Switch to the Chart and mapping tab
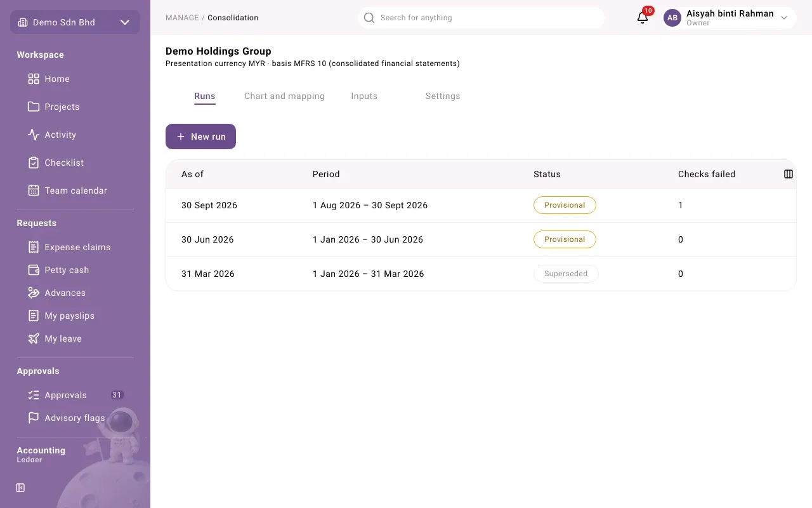The image size is (812, 508). (284, 97)
